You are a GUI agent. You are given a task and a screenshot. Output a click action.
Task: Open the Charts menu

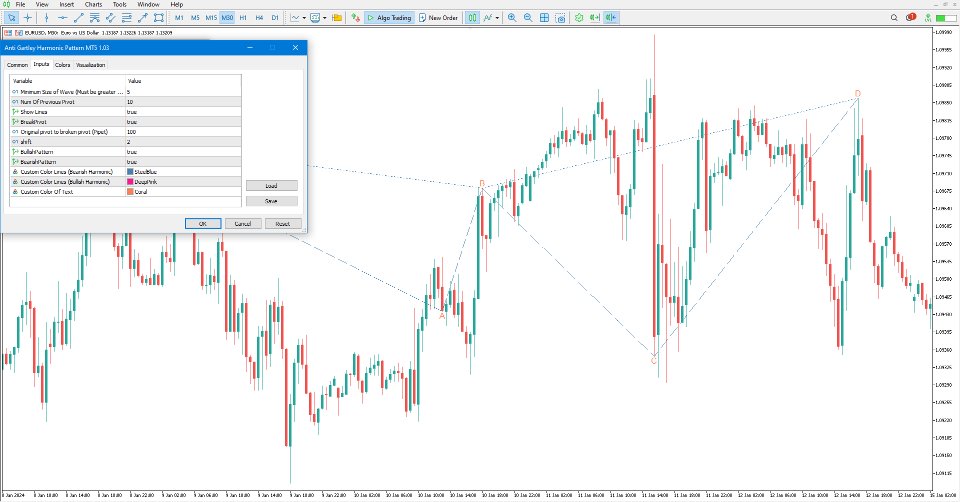coord(93,4)
